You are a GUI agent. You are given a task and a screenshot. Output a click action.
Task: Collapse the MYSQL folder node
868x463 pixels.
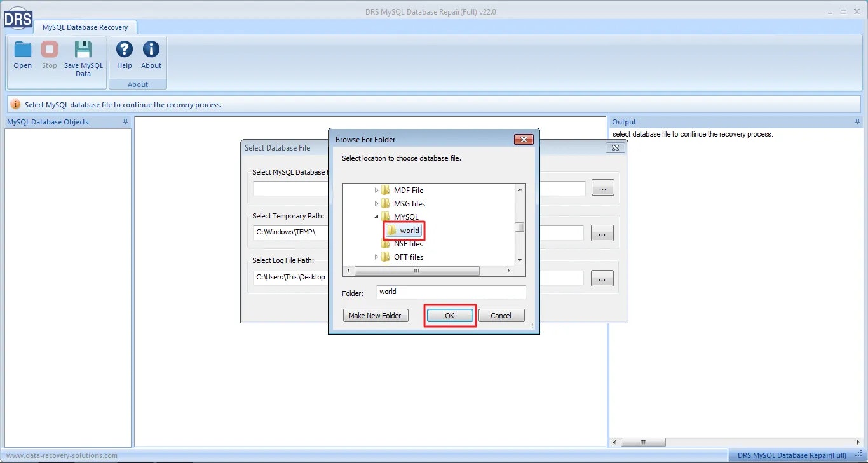[x=376, y=217]
